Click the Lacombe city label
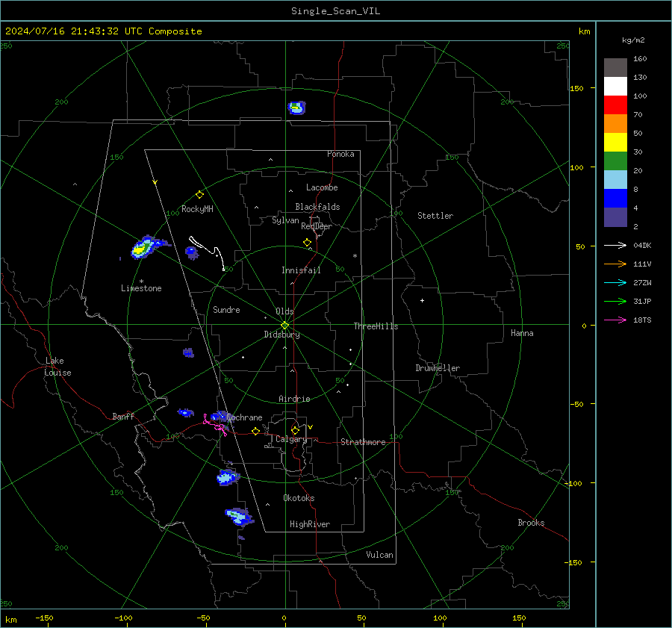The image size is (672, 628). point(322,187)
